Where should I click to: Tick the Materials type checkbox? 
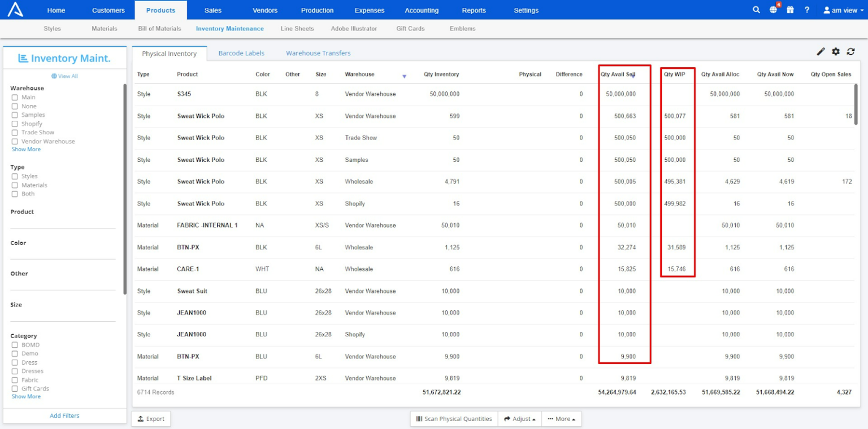(x=15, y=185)
